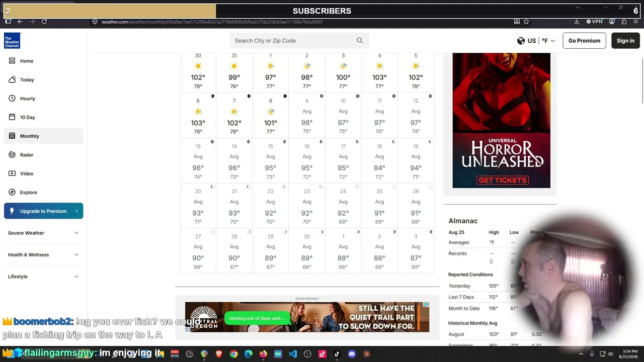Click the Go Premium button
Image resolution: width=644 pixels, height=362 pixels.
pos(584,41)
